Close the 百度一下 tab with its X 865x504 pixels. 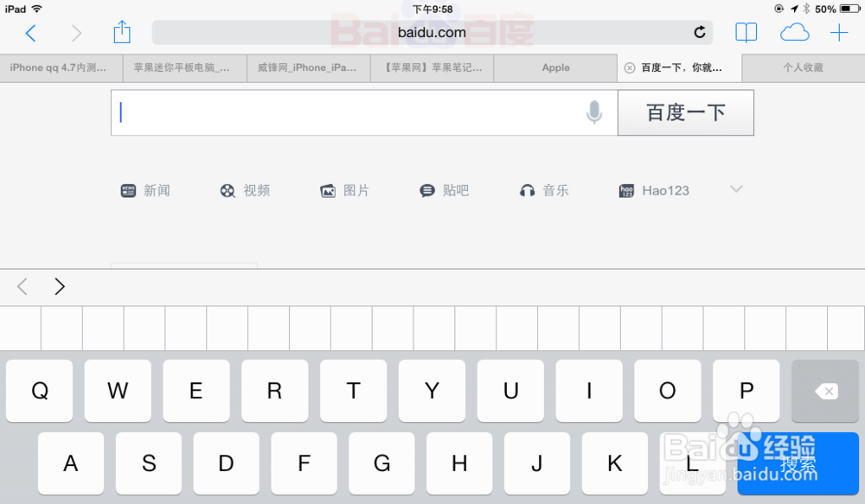point(630,67)
